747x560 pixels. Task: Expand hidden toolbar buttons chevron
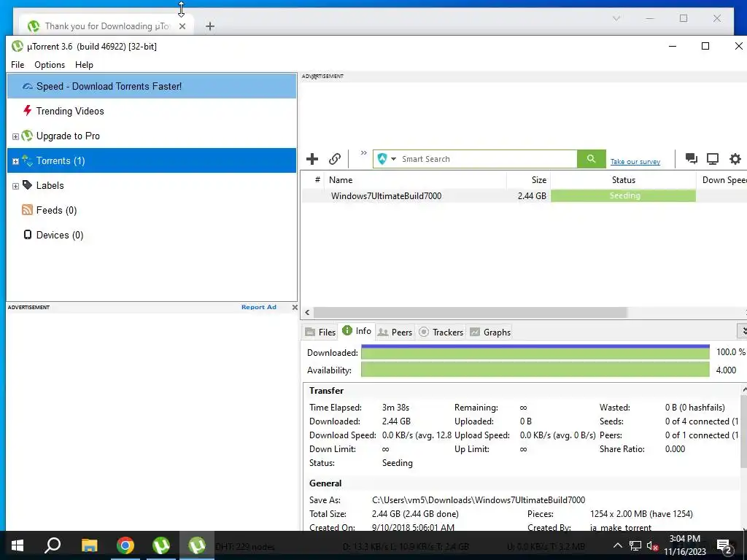[x=364, y=153]
